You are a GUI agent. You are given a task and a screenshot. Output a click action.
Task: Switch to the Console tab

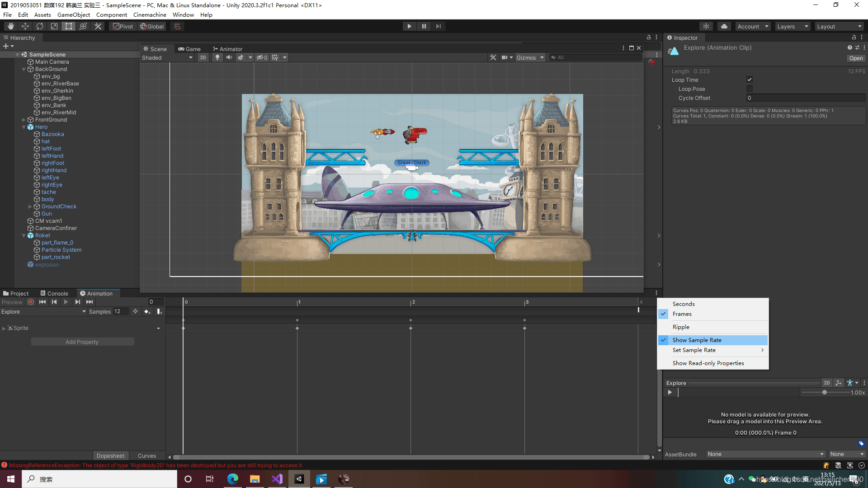[54, 293]
